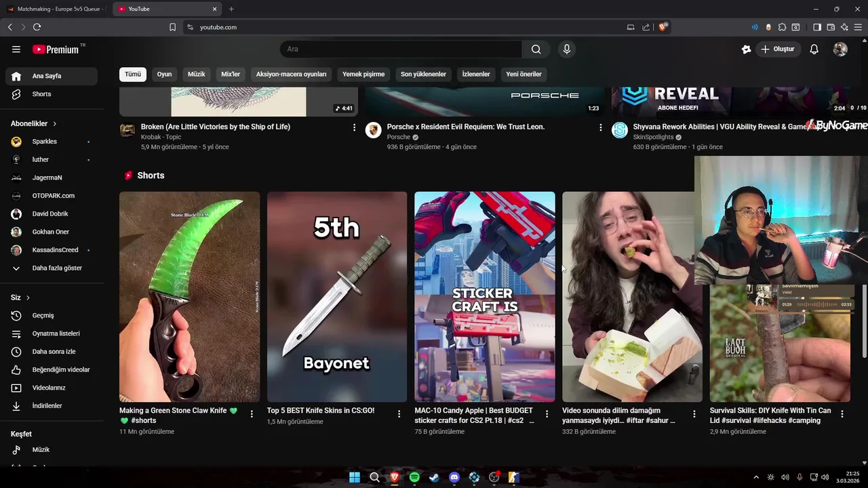This screenshot has height=488, width=868.
Task: Open Oynatma listeleri playlists
Action: tap(52, 333)
